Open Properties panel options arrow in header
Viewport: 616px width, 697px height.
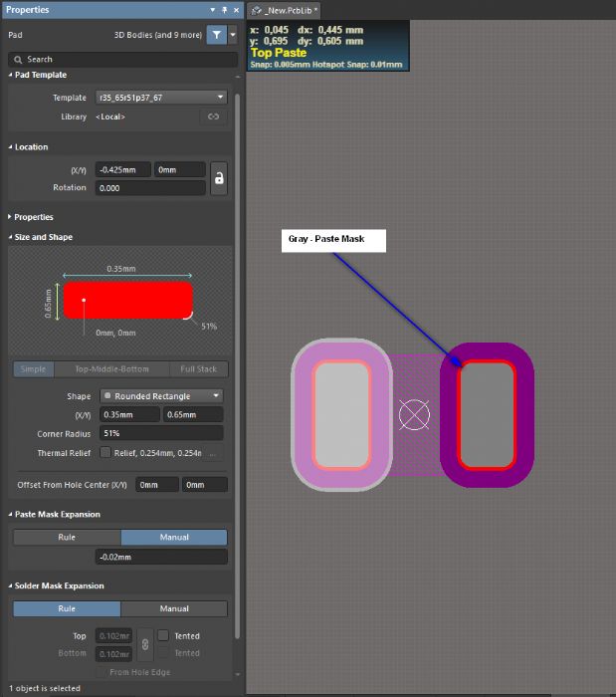click(x=213, y=10)
